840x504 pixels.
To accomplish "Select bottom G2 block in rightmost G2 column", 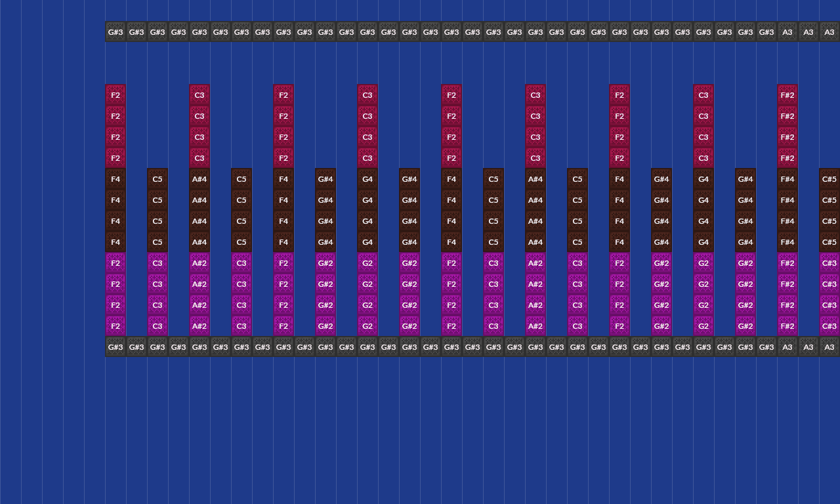I will coord(703,326).
